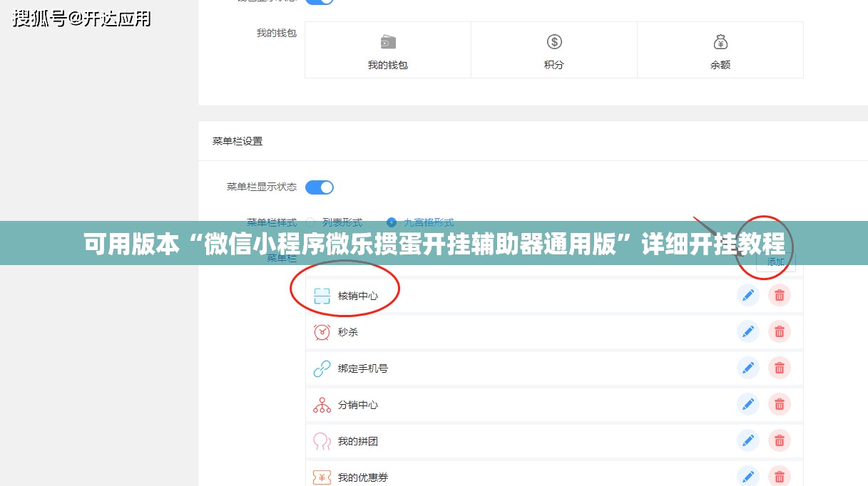Click the 我的钱包 caption under wallet icon
Viewport: 868px width, 486px height.
[388, 65]
